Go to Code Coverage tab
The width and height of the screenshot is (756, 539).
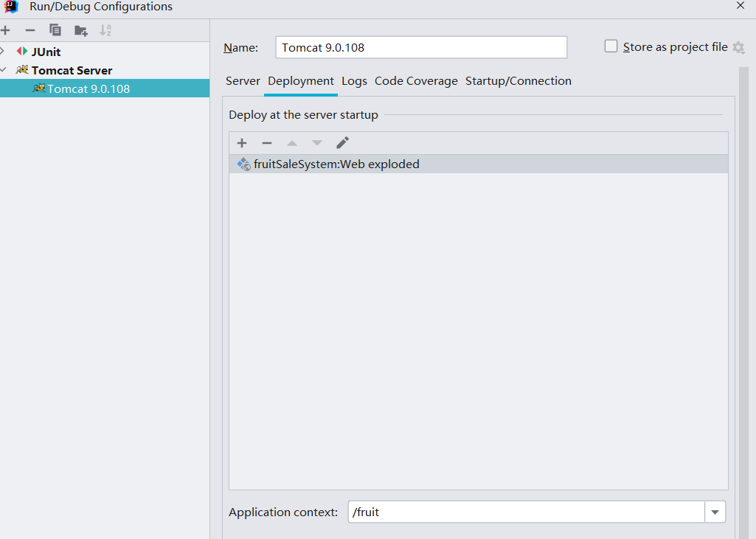pyautogui.click(x=416, y=81)
